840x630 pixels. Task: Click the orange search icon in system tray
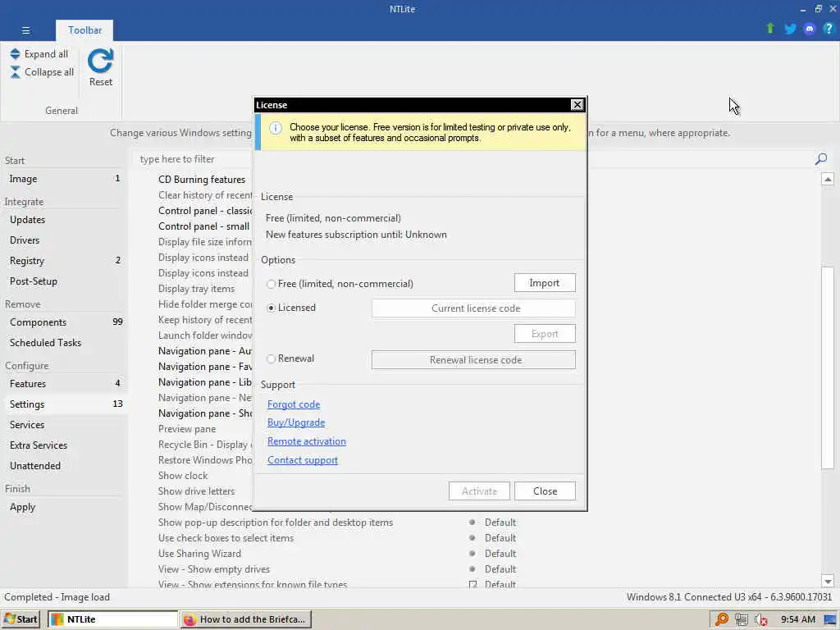722,619
